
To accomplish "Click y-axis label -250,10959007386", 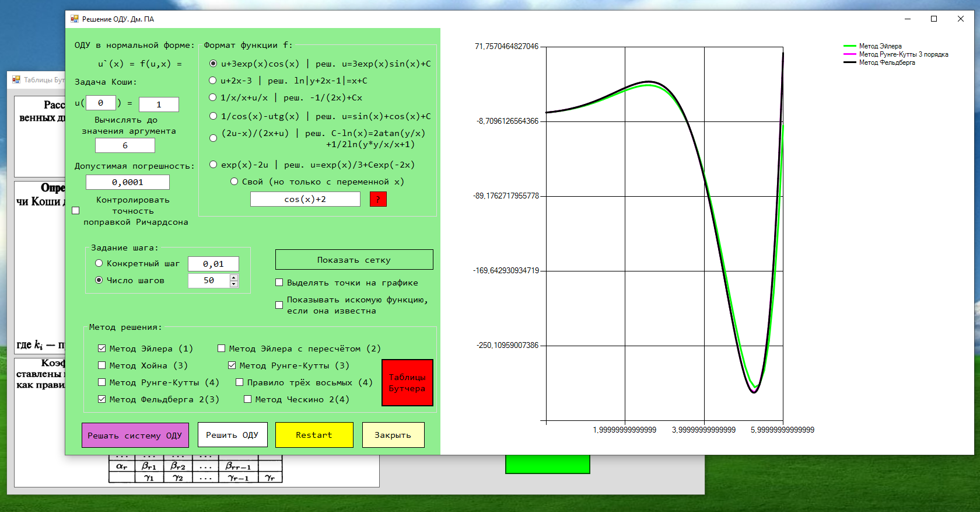I will 508,345.
